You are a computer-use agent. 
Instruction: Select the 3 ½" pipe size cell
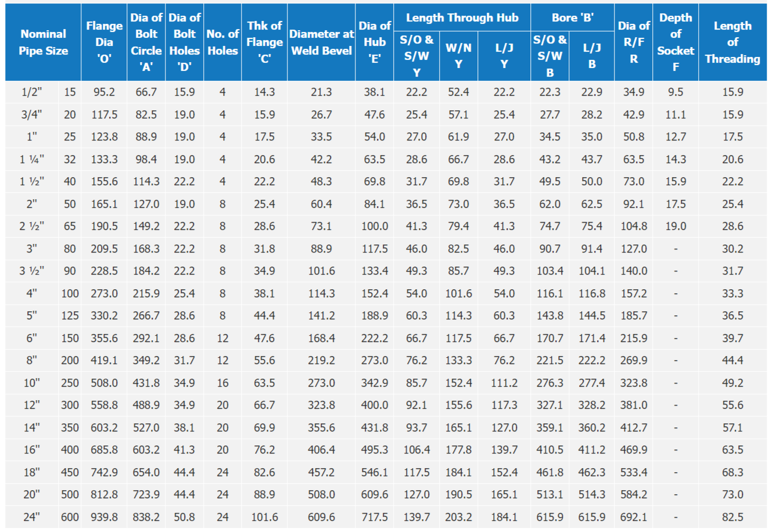[x=32, y=271]
